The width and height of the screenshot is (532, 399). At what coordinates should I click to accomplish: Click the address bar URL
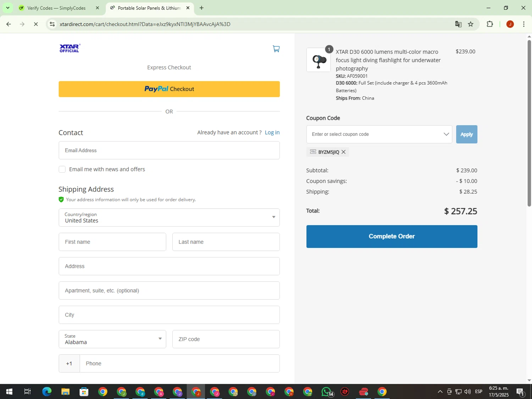(x=145, y=24)
